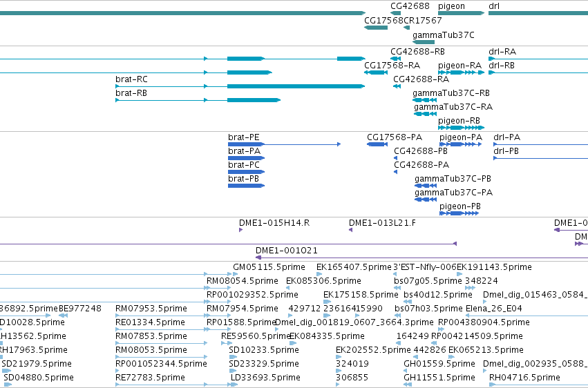This screenshot has width=588, height=388.
Task: Select the CG42688-PB protein label
Action: 421,151
